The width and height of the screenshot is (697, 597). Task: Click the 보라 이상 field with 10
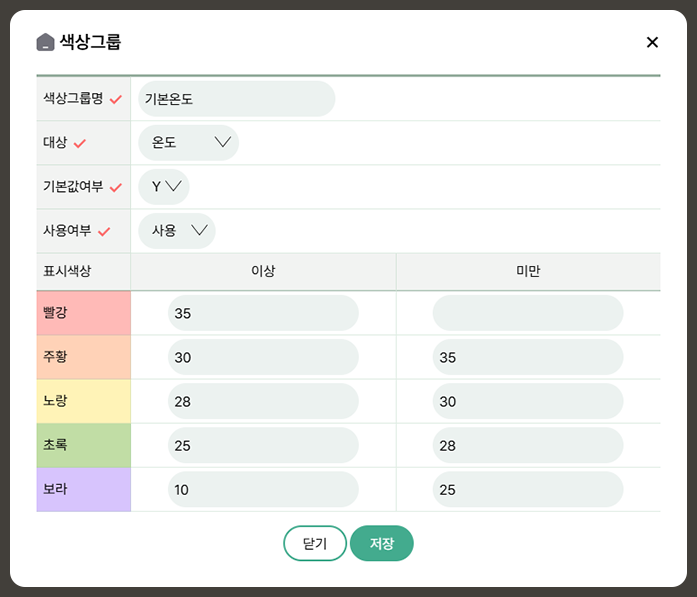pos(263,489)
